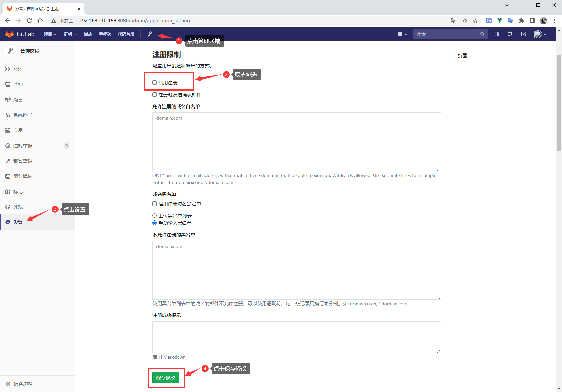Screen dimensions: 562x392
Task: Open Chrome three-dot menu
Action: point(555,21)
